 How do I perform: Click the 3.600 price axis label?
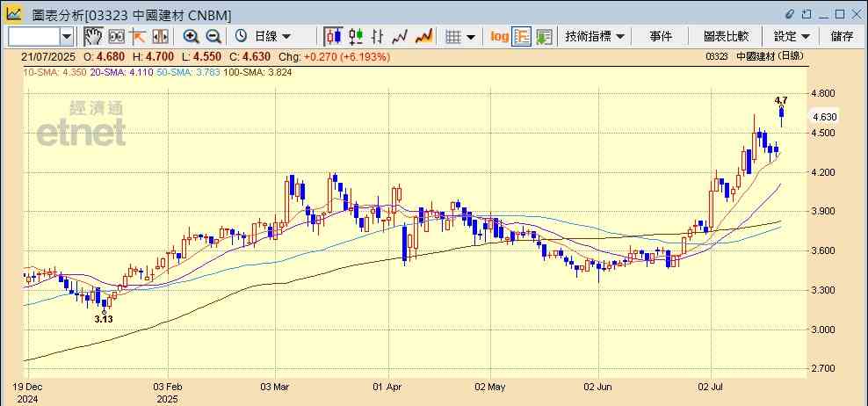[824, 251]
